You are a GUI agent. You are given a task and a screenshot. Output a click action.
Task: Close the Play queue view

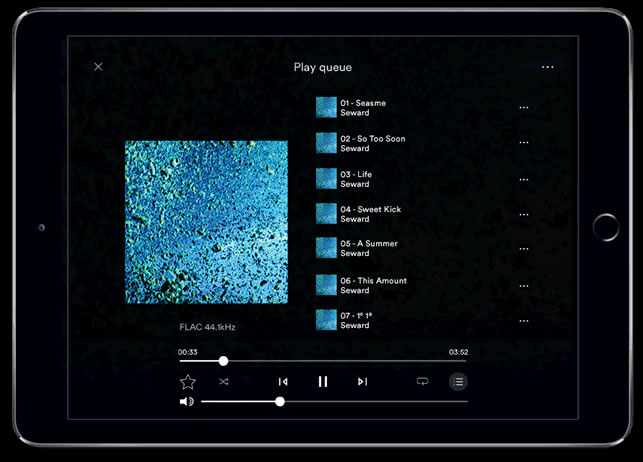[x=98, y=66]
